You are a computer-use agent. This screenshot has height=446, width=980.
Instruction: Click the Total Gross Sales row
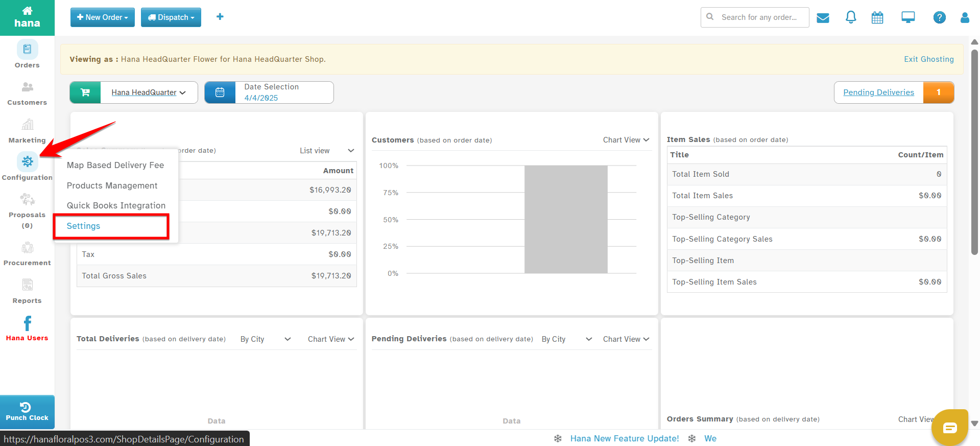(x=217, y=276)
